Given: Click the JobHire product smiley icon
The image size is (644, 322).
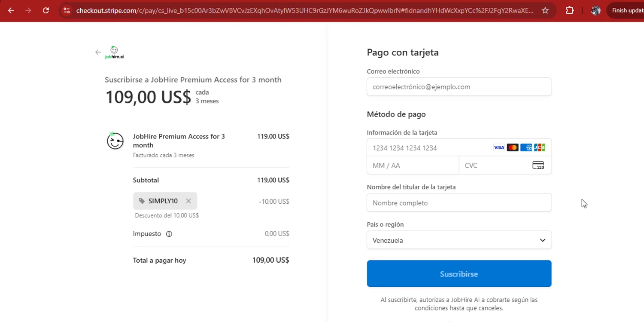Looking at the screenshot, I should click(115, 141).
